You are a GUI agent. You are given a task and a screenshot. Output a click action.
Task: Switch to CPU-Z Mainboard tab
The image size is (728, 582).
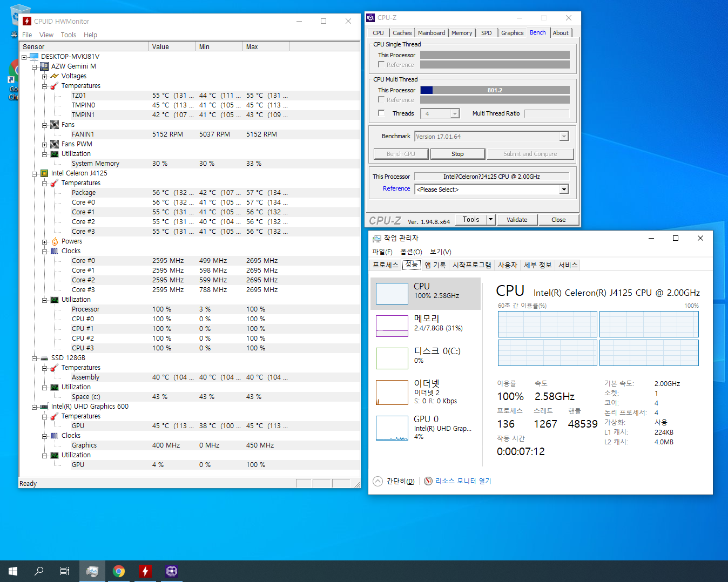432,33
